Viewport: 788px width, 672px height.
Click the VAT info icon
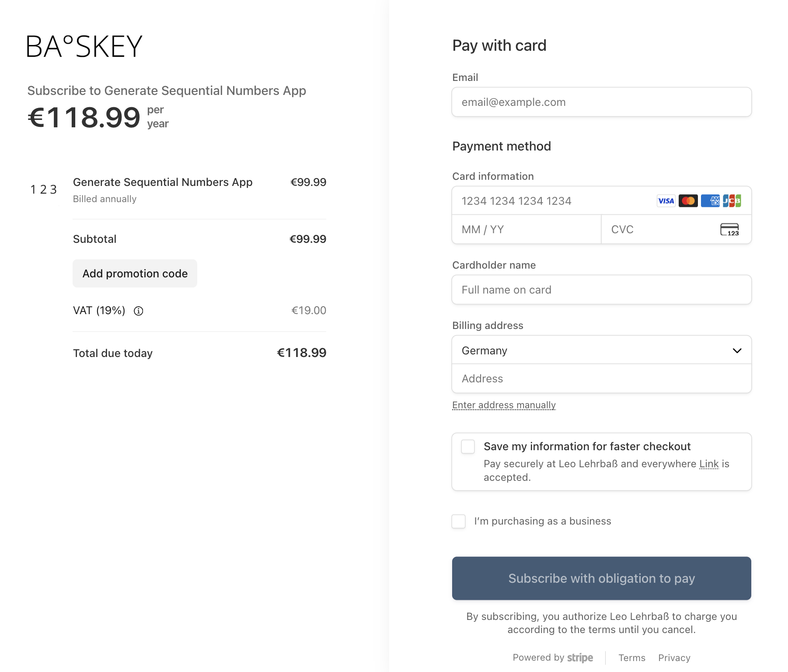[139, 311]
